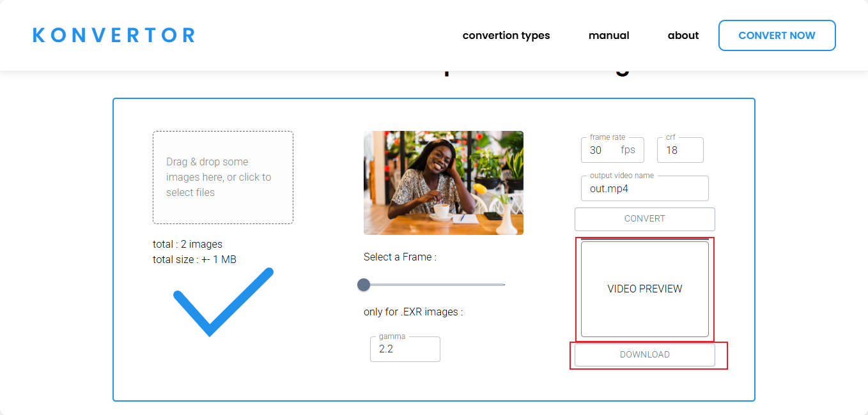This screenshot has width=868, height=415.
Task: Click the Select a Frame slider handle
Action: (364, 284)
